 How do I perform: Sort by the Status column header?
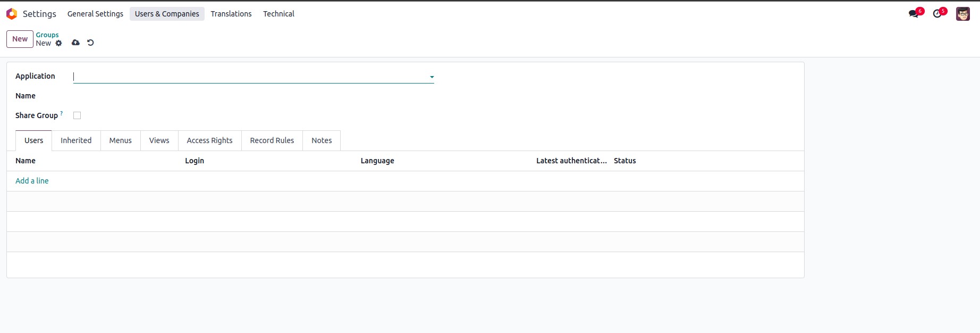pos(624,161)
